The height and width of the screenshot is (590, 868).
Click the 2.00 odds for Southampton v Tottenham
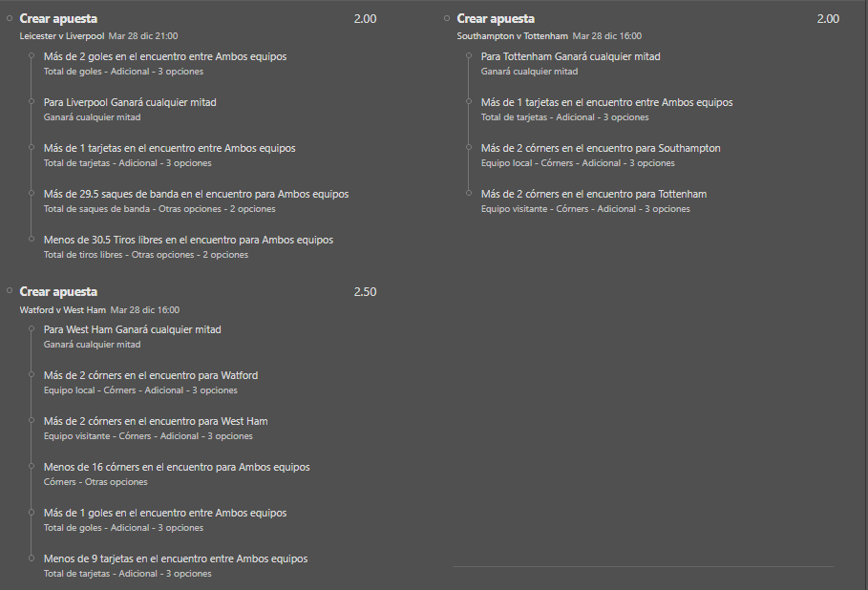coord(828,18)
